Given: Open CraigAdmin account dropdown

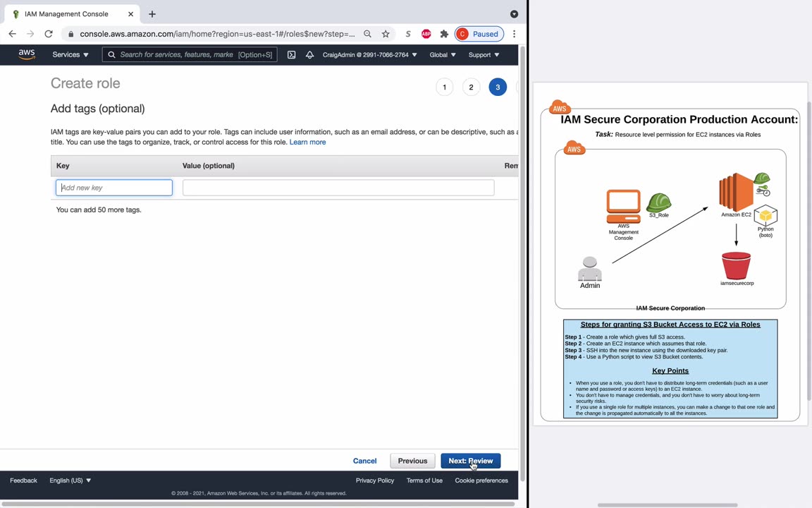Looking at the screenshot, I should [370, 54].
